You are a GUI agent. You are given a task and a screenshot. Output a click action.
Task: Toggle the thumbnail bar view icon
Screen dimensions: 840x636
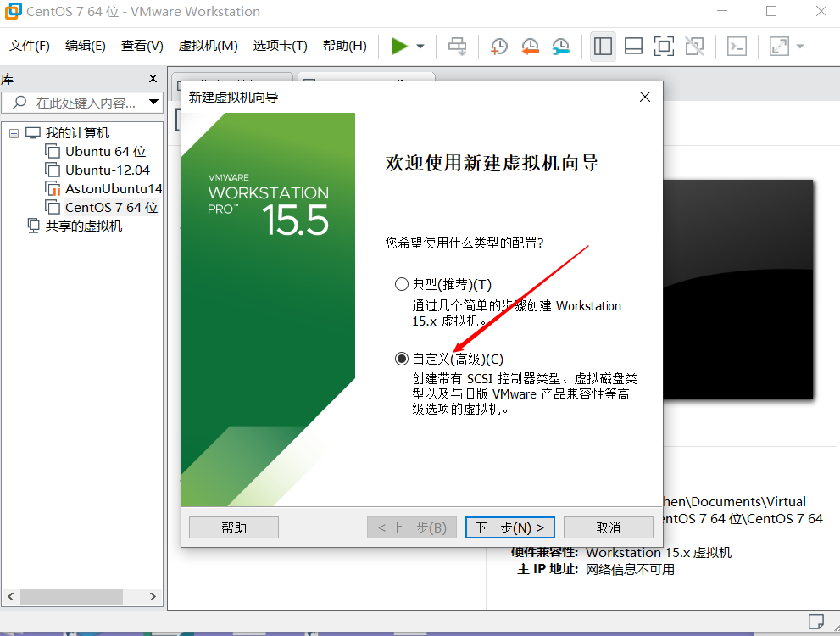coord(633,47)
